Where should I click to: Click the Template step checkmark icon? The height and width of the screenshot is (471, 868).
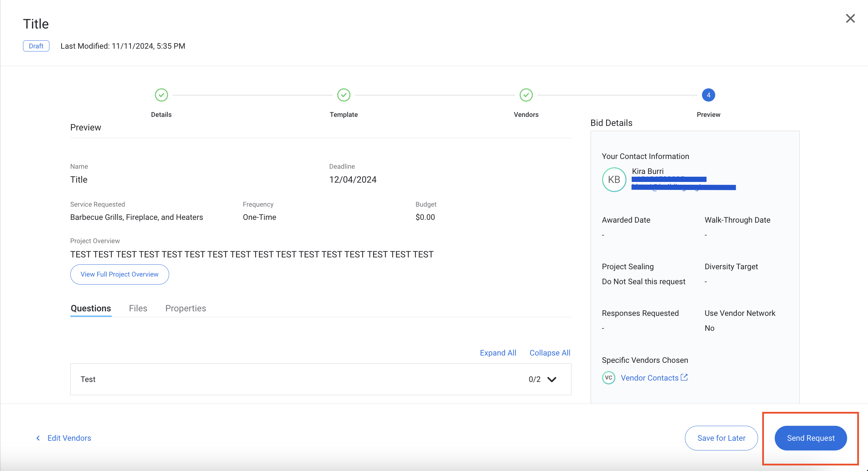tap(344, 95)
